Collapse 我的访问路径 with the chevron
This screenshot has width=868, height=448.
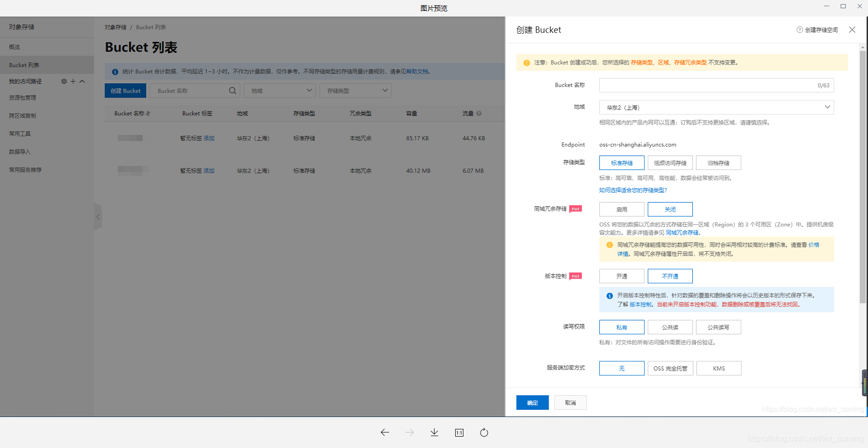[82, 81]
